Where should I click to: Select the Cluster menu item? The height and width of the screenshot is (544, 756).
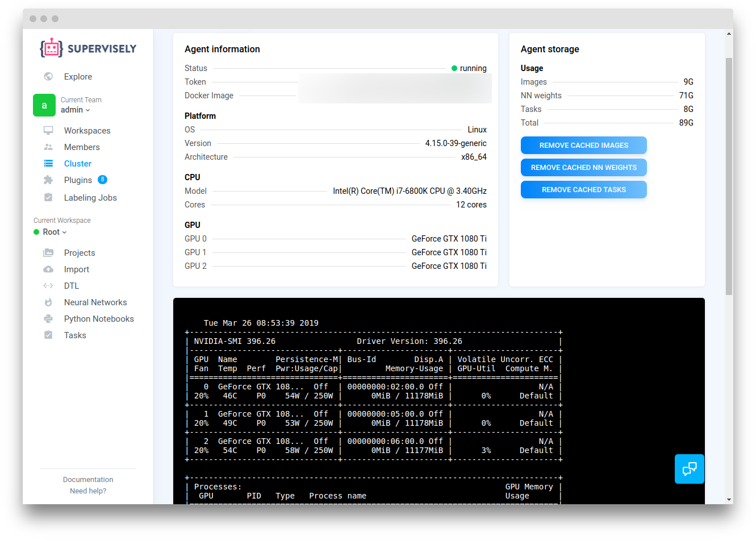77,164
